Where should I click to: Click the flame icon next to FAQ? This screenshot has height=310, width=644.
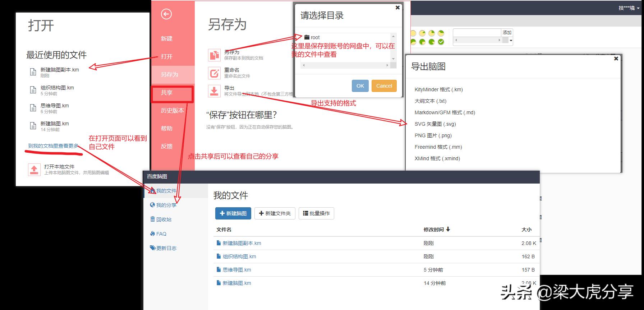coord(152,233)
